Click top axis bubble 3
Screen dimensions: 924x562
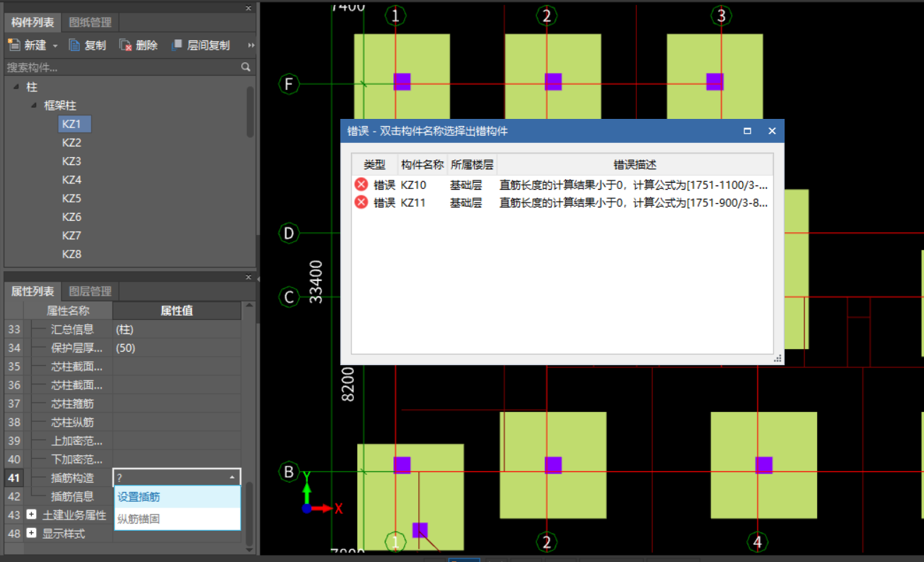tap(721, 16)
